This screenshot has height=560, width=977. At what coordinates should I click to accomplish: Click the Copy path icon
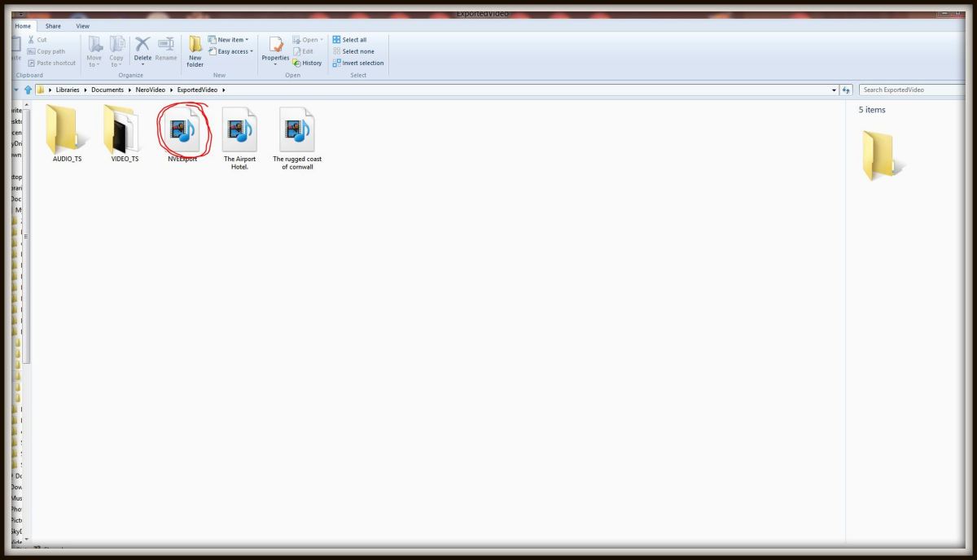pyautogui.click(x=33, y=50)
